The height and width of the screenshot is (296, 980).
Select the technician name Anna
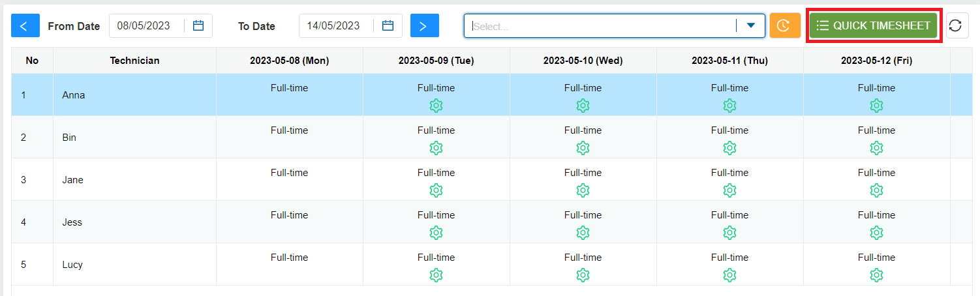74,95
